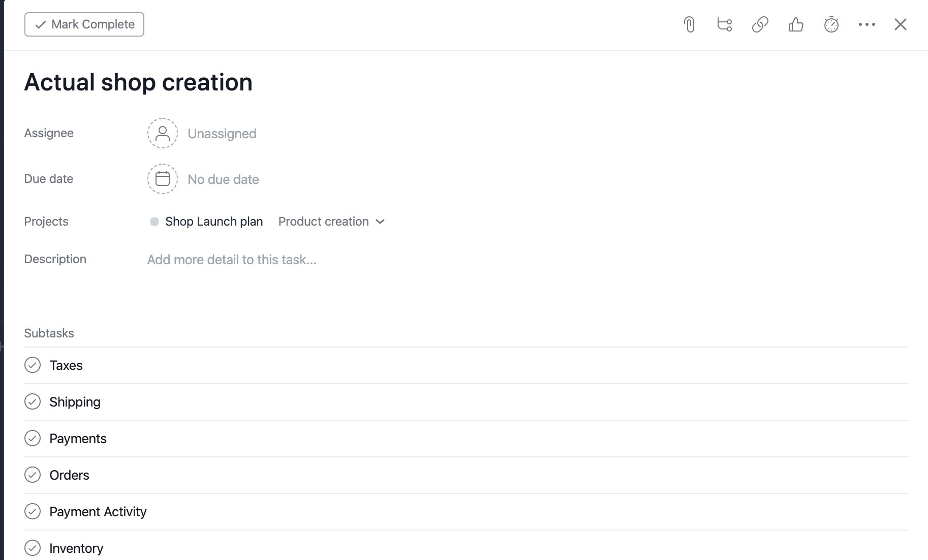Click the Shop Launch plan color dot
Viewport: 928px width, 560px height.
coord(154,222)
